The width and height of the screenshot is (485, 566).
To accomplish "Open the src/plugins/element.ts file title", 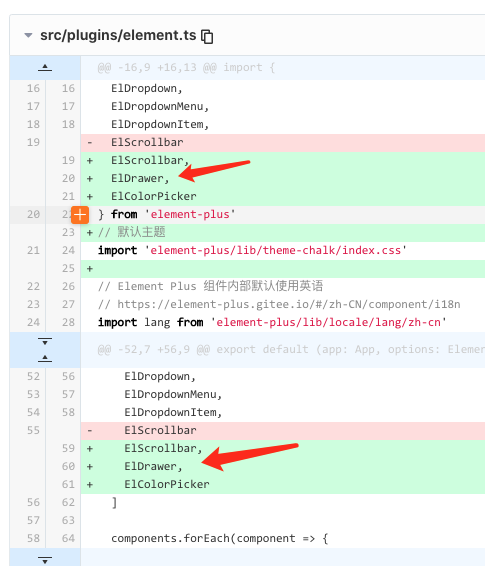I will tap(118, 35).
